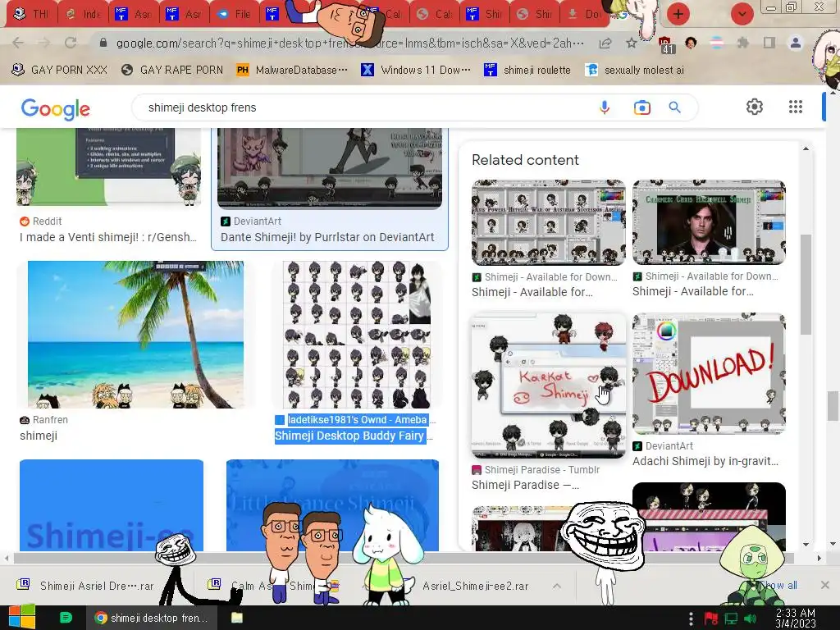Image resolution: width=840 pixels, height=630 pixels.
Task: Open the red DOWNLOAD! related thumbnail
Action: [709, 374]
